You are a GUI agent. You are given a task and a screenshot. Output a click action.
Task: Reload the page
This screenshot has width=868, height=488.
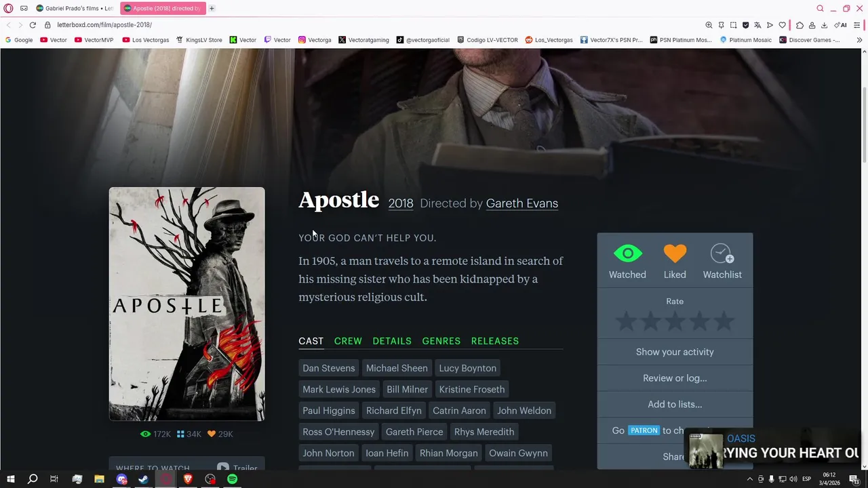click(33, 25)
